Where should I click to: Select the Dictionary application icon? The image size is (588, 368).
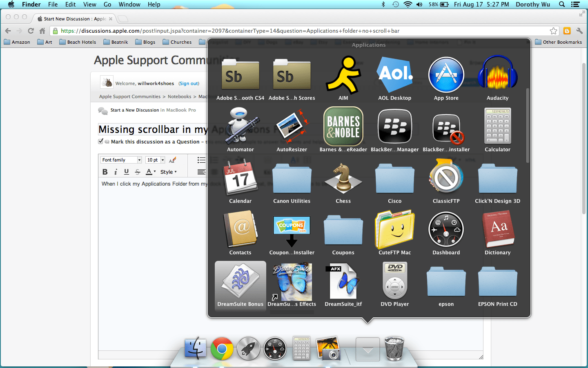tap(497, 229)
